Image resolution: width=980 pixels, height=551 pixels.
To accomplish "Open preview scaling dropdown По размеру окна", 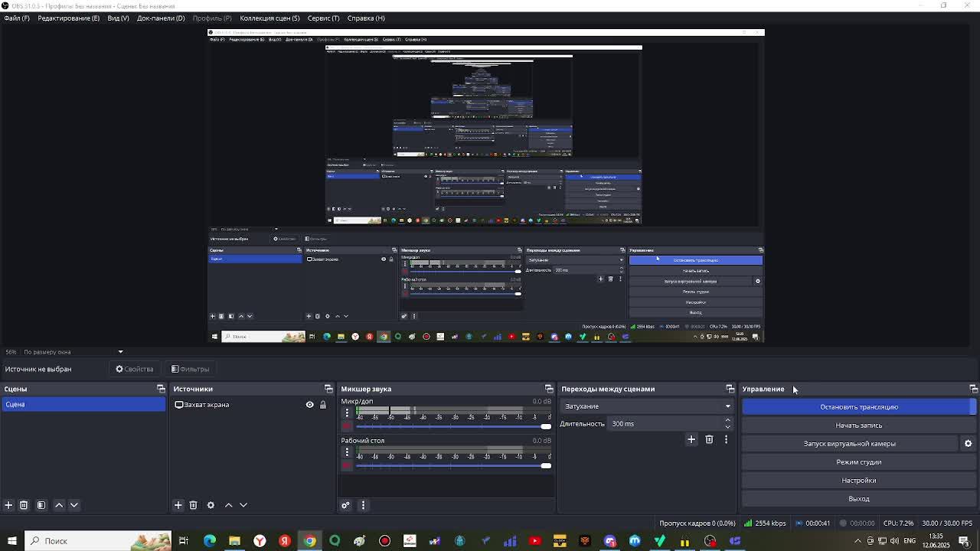I will (73, 352).
